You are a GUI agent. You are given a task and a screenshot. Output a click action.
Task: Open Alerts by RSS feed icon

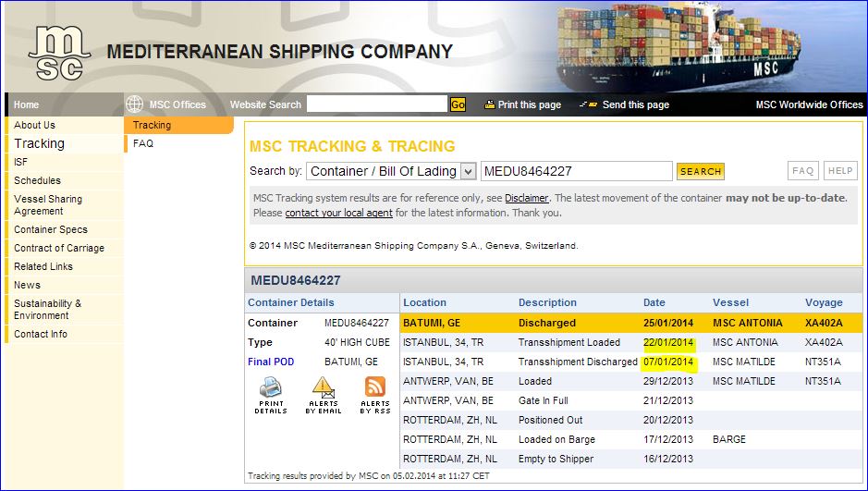pyautogui.click(x=374, y=387)
